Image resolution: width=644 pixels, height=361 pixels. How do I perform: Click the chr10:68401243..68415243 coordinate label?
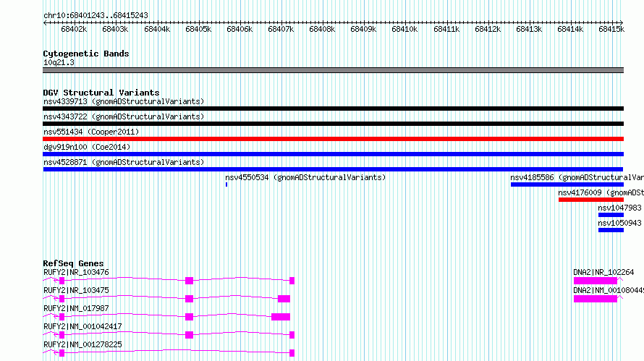point(96,15)
